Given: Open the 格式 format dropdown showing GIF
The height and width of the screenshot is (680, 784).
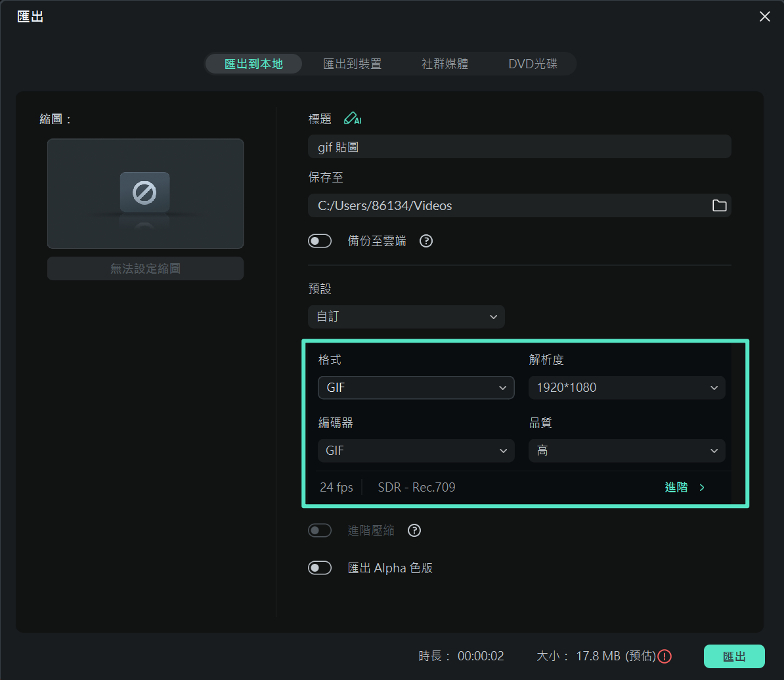Looking at the screenshot, I should coord(416,388).
